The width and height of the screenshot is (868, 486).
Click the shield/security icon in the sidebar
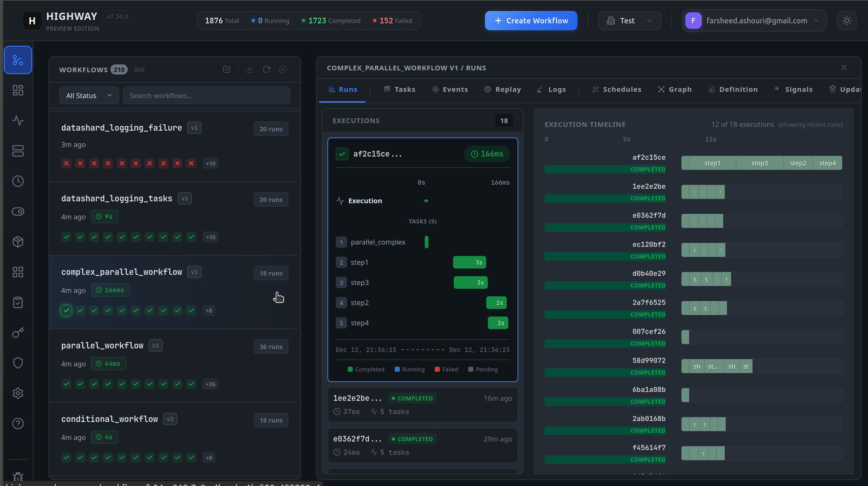(x=18, y=363)
